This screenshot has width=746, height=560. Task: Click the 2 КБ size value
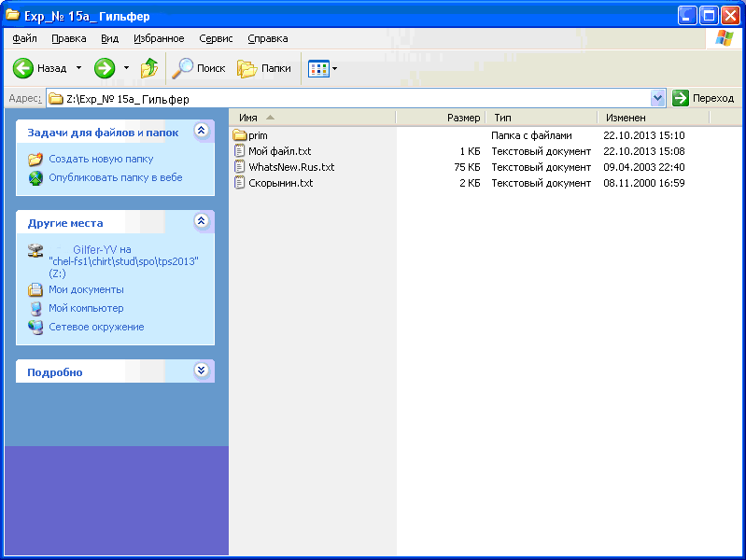[x=470, y=183]
